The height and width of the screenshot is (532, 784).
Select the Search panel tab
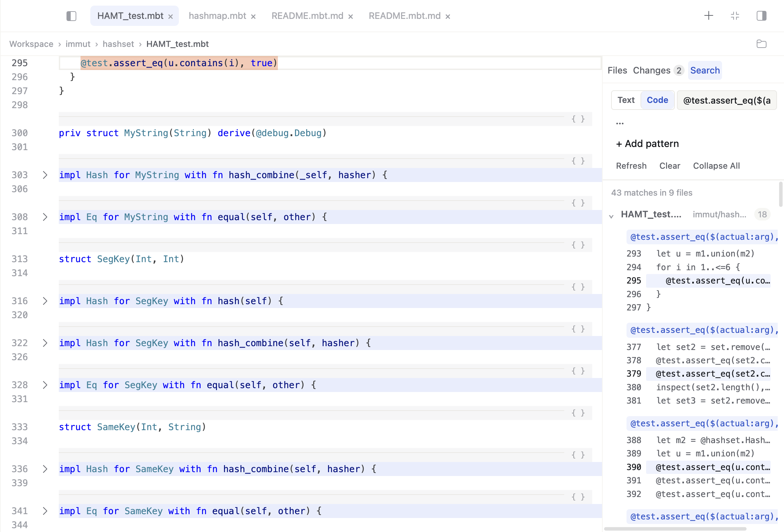click(705, 70)
